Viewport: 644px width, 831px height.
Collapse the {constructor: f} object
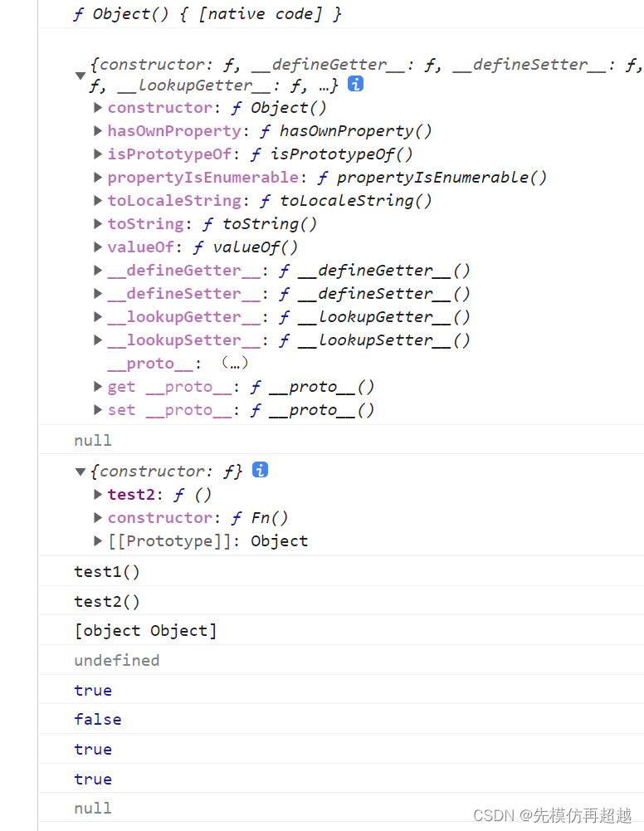tap(80, 472)
